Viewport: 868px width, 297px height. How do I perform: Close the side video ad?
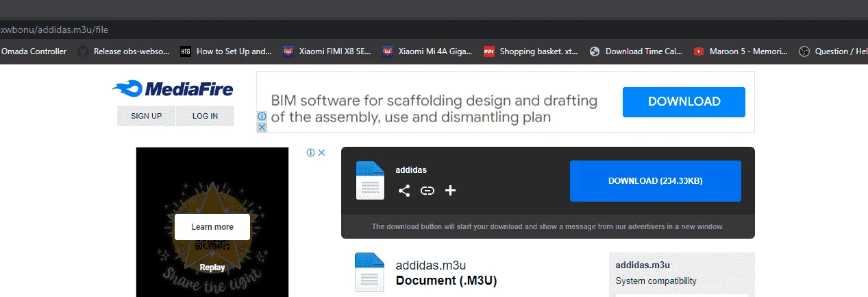point(321,152)
